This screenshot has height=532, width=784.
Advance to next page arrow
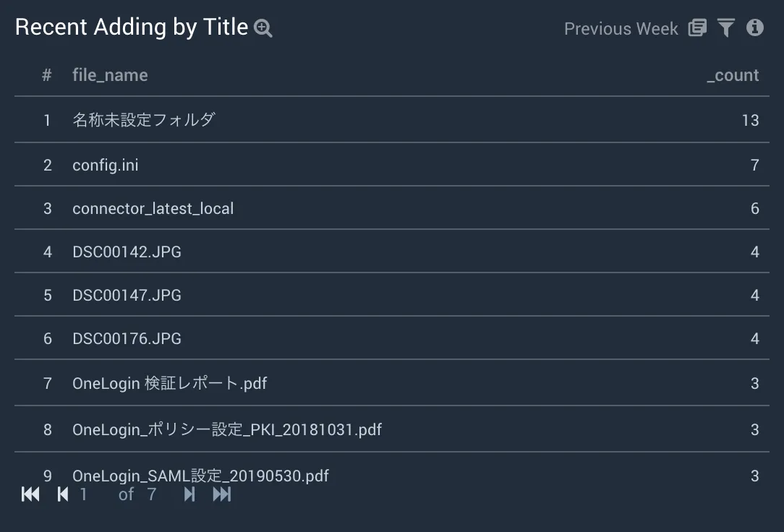[189, 494]
